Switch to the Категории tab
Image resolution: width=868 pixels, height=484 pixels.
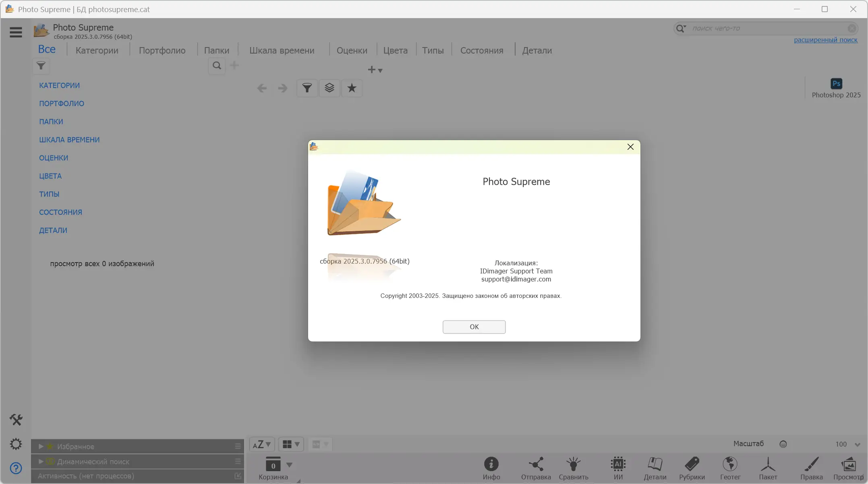pyautogui.click(x=97, y=50)
